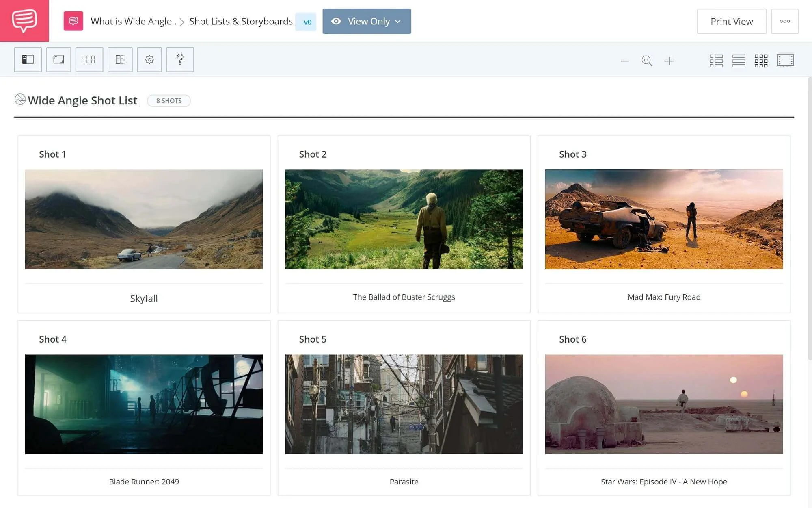Image resolution: width=812 pixels, height=508 pixels.
Task: Click the 8 SHOTS count badge
Action: pos(170,101)
